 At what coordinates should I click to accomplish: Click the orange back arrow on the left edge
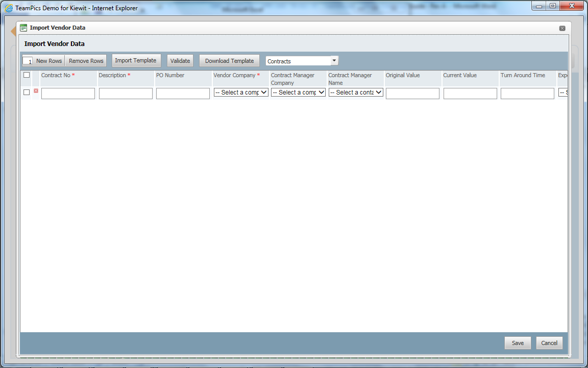point(12,31)
